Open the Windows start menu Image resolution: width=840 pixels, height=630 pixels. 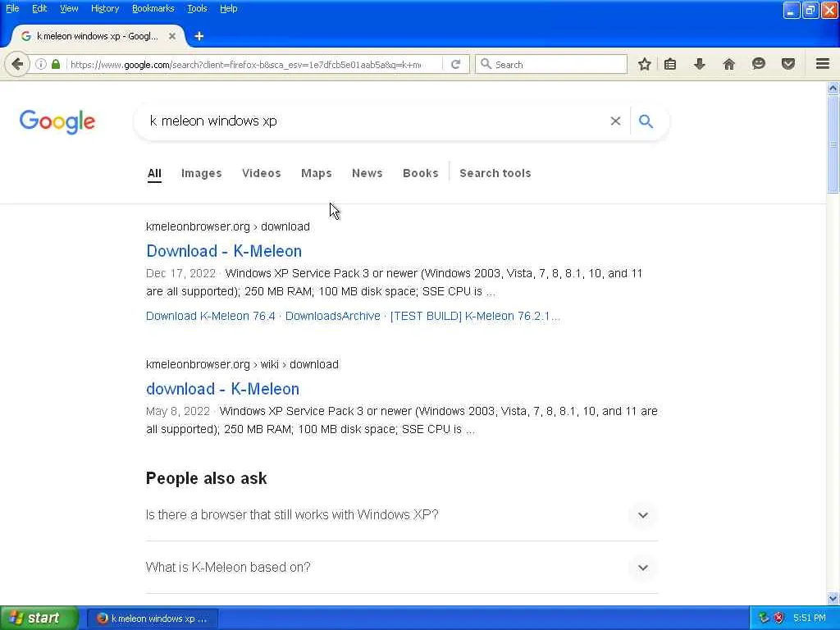coord(39,618)
